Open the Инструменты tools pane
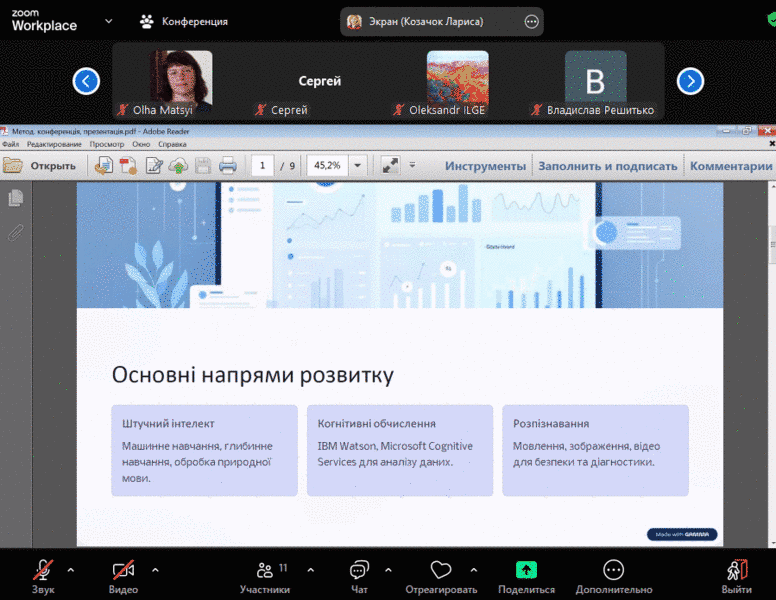This screenshot has height=600, width=776. click(485, 166)
